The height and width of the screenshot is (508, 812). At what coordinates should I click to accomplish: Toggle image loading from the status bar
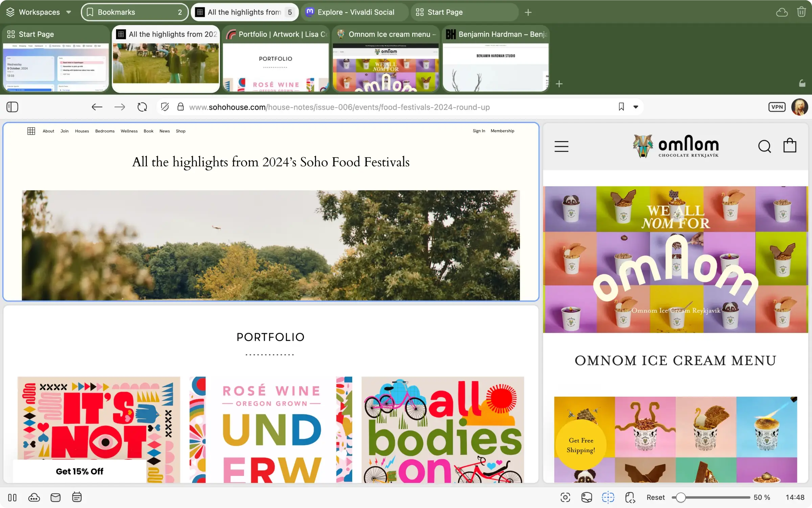(x=587, y=498)
